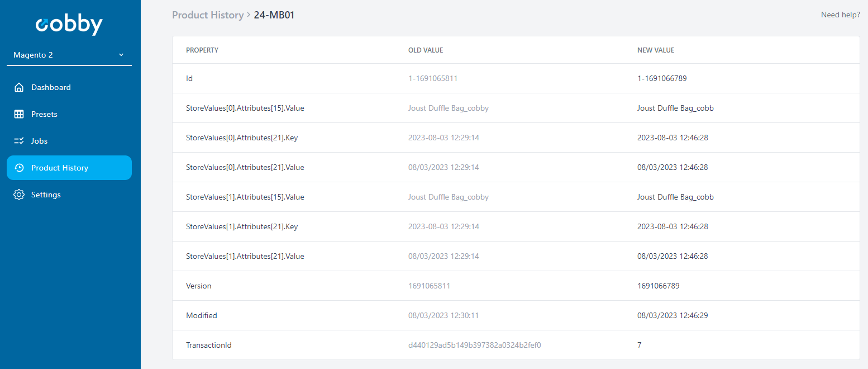Click StoreValues[1].Attributes[15].Value property

tap(245, 197)
